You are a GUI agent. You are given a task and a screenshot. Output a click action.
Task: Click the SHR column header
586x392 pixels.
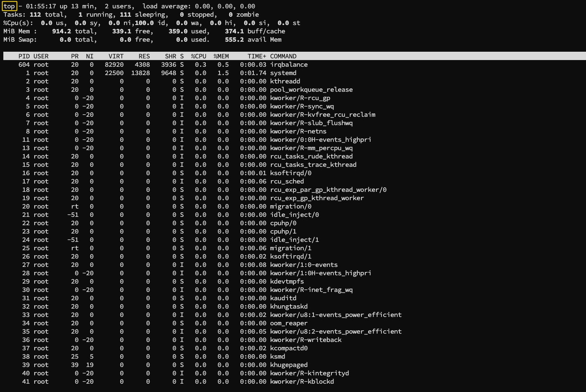click(x=171, y=56)
